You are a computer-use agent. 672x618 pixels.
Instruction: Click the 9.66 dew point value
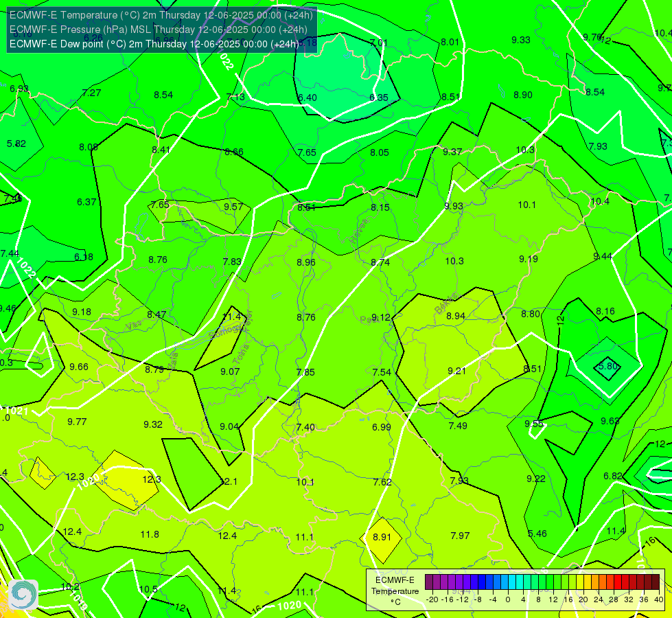click(79, 367)
